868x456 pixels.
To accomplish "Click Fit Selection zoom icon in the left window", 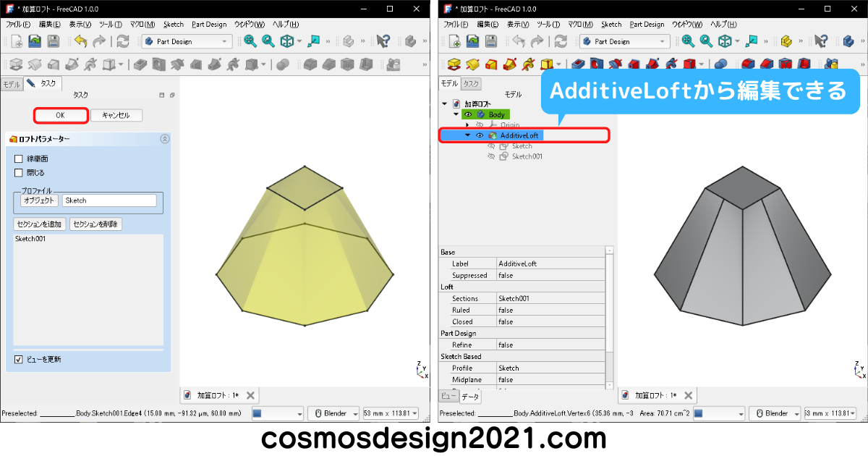I will pyautogui.click(x=268, y=41).
